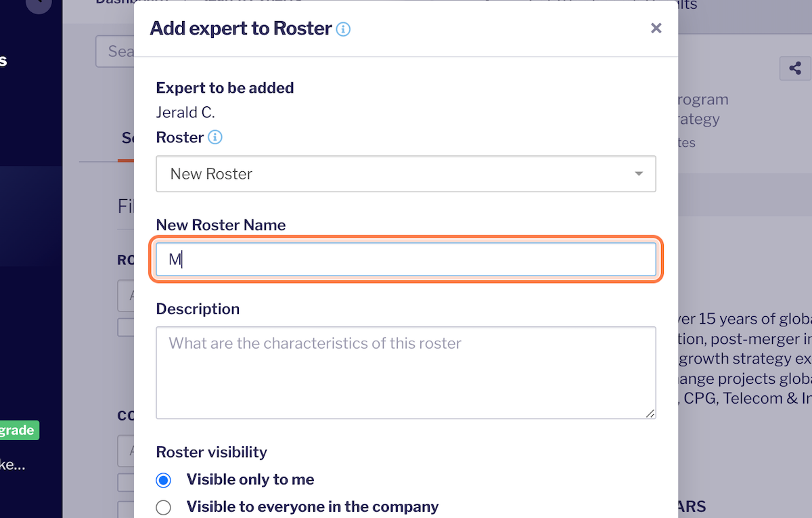The height and width of the screenshot is (518, 812).
Task: Select Visible to everyone in the company
Action: [164, 507]
